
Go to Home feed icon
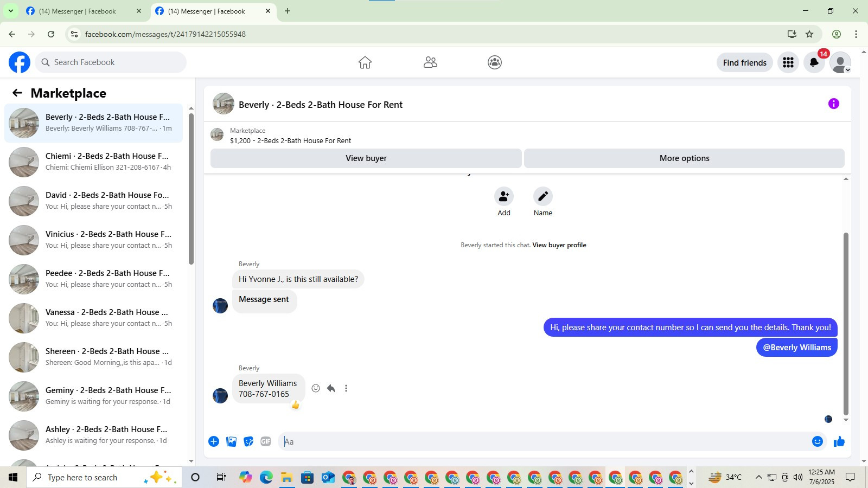pos(365,62)
